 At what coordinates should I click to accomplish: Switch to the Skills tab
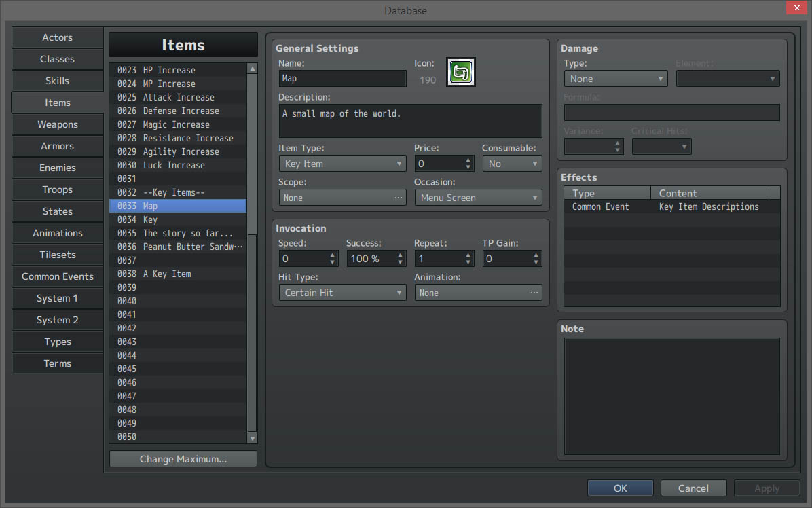click(58, 81)
